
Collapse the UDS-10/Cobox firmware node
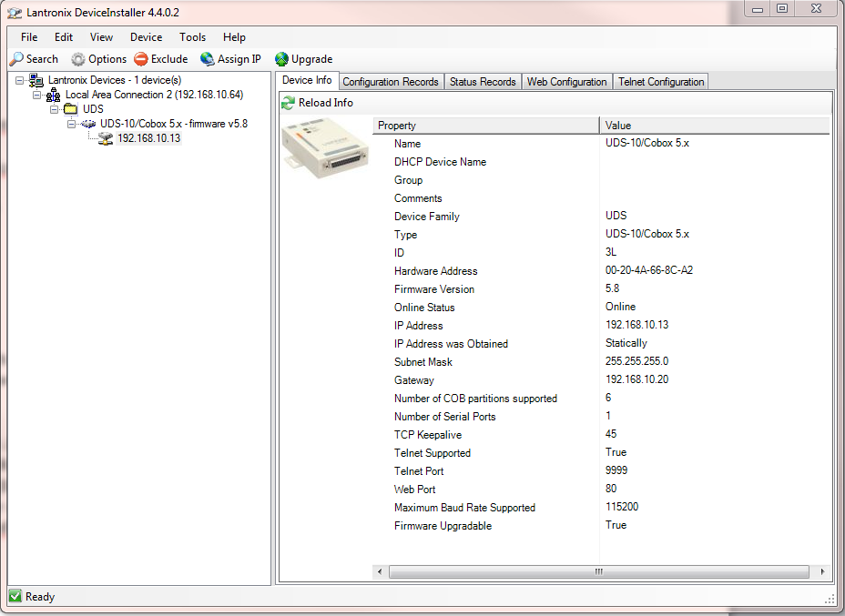pyautogui.click(x=71, y=124)
